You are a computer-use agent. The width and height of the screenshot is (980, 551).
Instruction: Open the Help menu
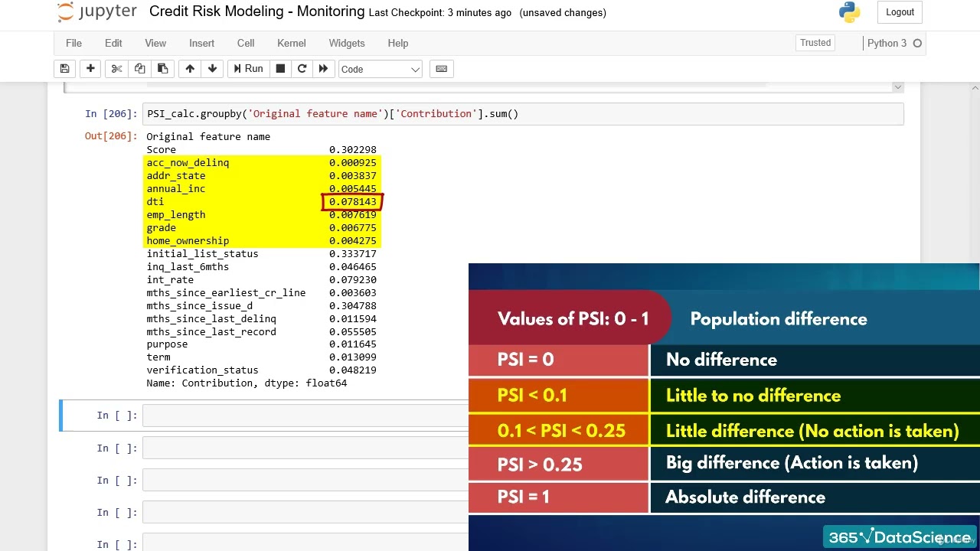click(398, 43)
